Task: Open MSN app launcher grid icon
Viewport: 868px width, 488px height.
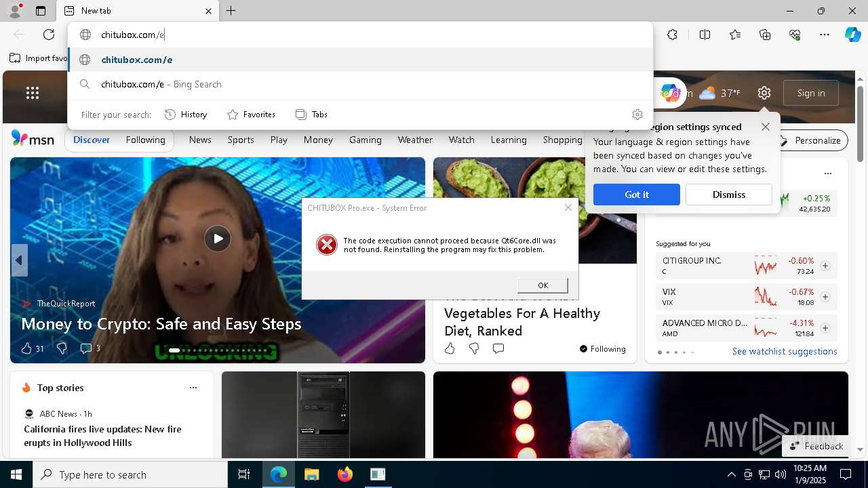Action: pyautogui.click(x=33, y=93)
